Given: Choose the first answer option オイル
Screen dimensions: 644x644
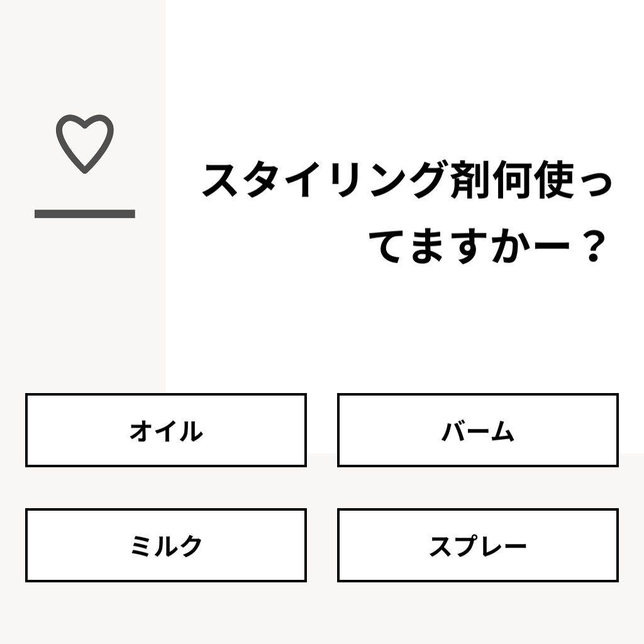Looking at the screenshot, I should coord(166,431).
